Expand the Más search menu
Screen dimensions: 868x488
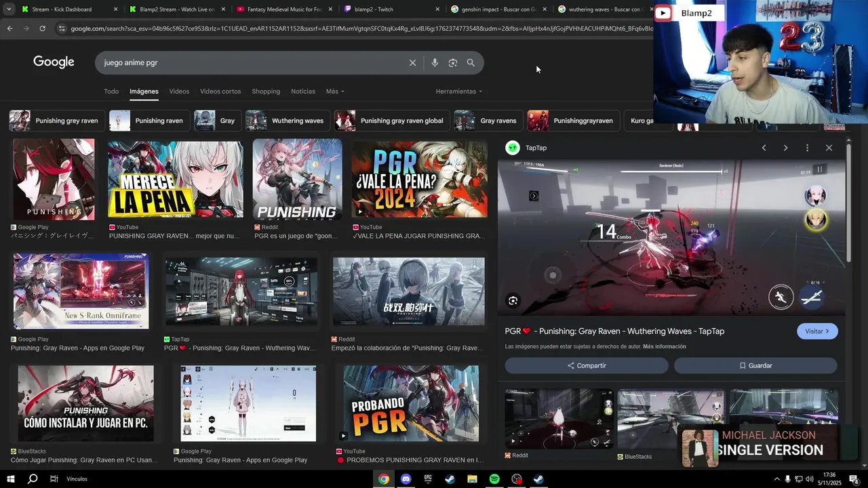click(x=335, y=91)
